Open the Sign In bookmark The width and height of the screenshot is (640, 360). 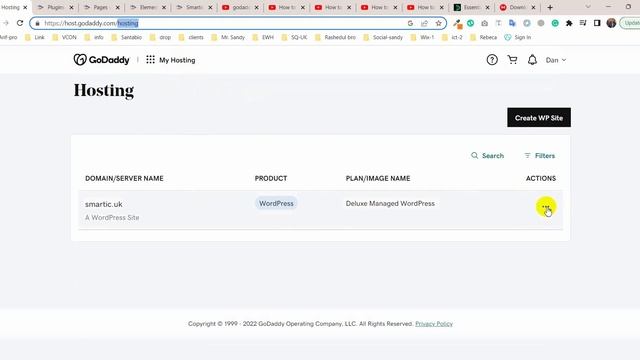pos(518,37)
